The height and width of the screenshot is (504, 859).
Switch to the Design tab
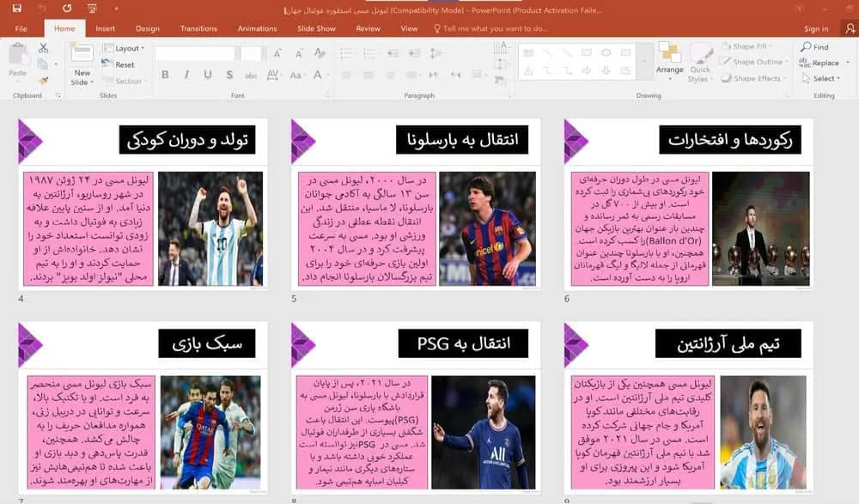148,28
